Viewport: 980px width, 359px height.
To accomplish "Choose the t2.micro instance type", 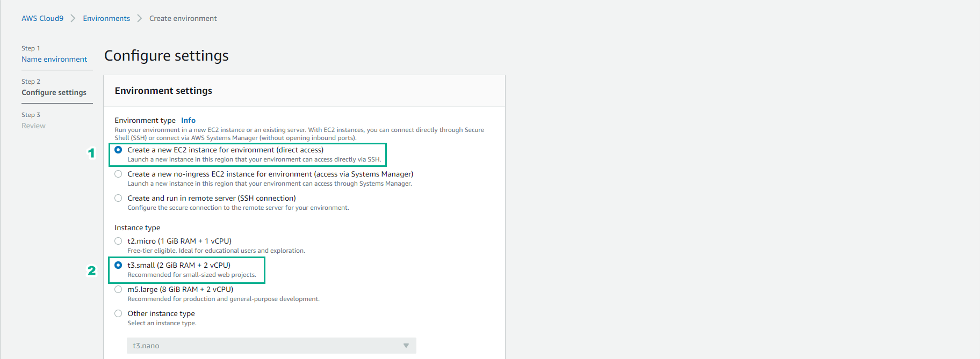I will click(118, 241).
